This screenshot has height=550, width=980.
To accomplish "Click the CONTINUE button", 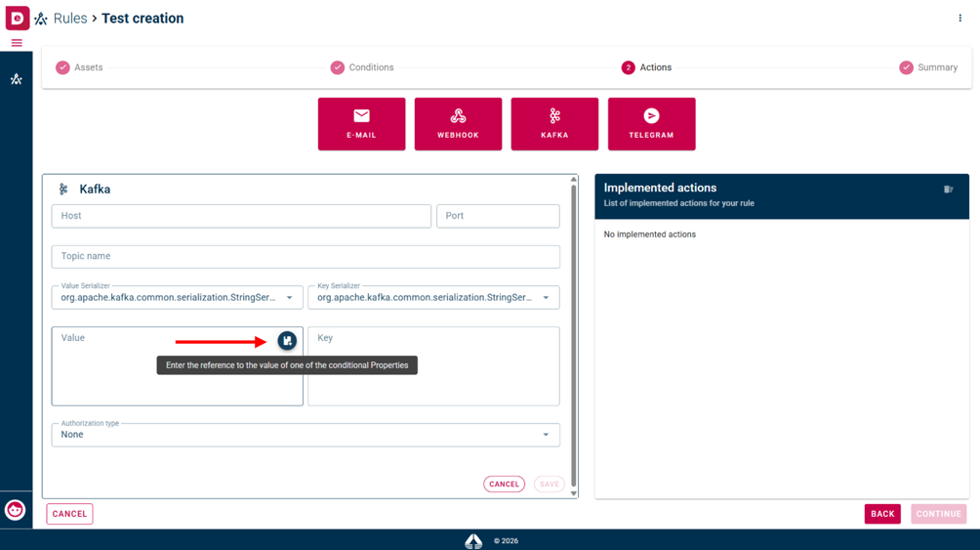I will [x=938, y=514].
